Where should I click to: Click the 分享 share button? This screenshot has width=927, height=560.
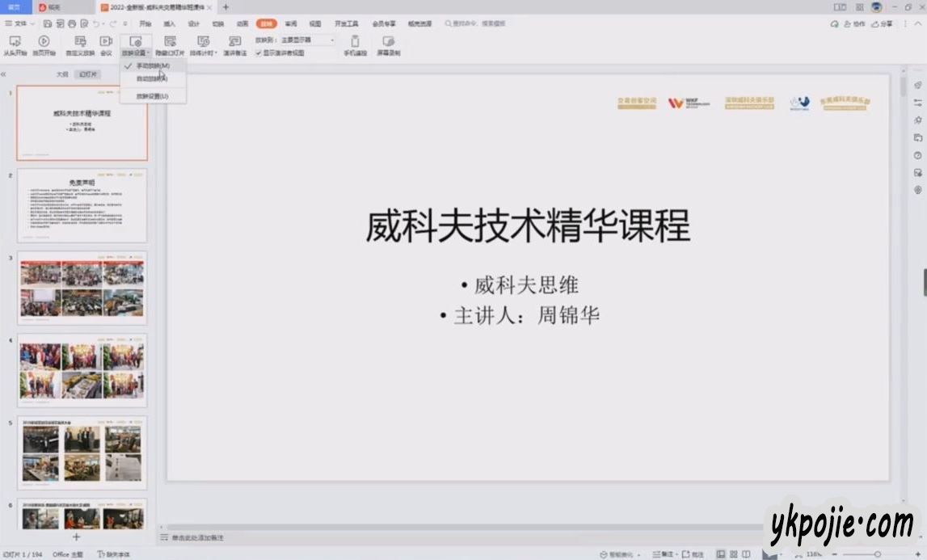pos(883,24)
